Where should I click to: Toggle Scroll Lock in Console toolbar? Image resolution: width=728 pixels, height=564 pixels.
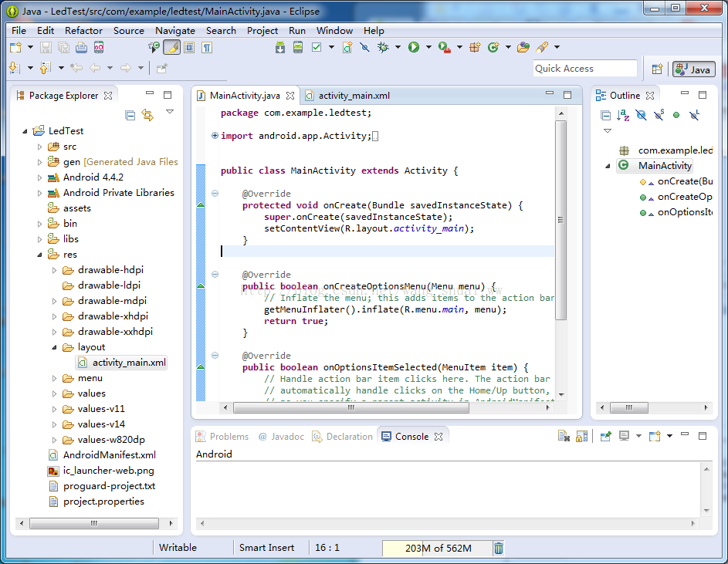582,437
